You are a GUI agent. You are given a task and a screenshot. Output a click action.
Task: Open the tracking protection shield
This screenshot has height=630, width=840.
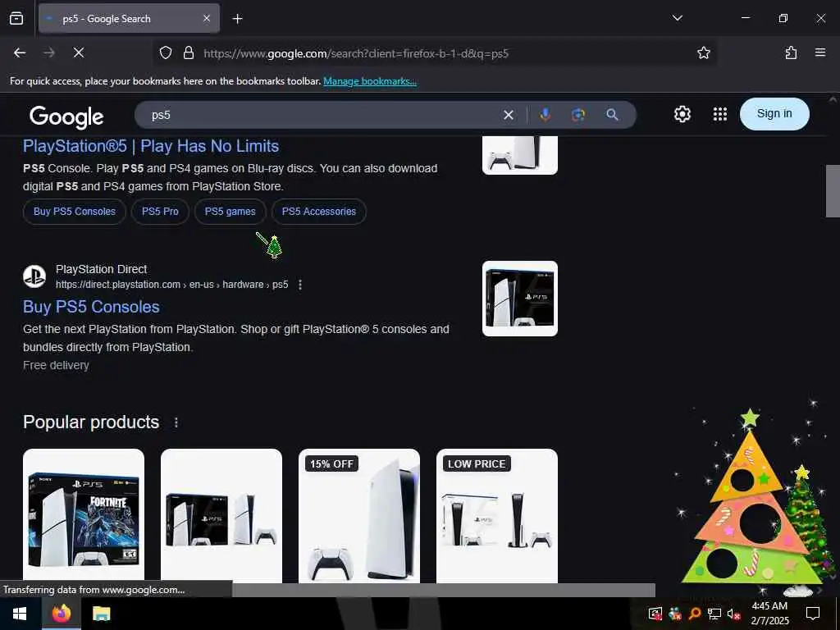click(166, 53)
